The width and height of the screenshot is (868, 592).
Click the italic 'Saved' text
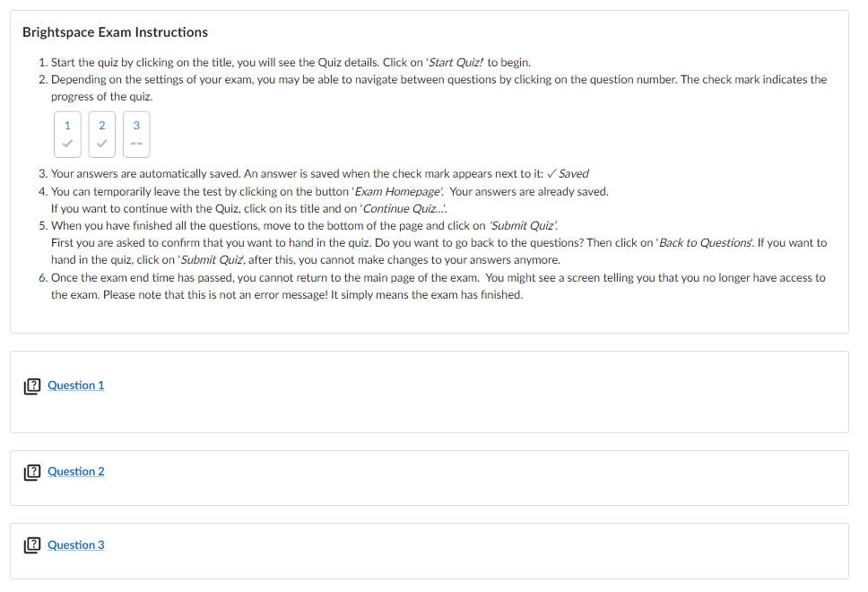click(x=574, y=174)
